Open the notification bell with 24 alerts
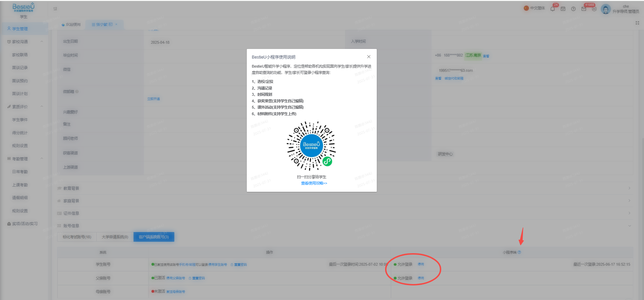Screen dimensions: 644x300 [552, 9]
